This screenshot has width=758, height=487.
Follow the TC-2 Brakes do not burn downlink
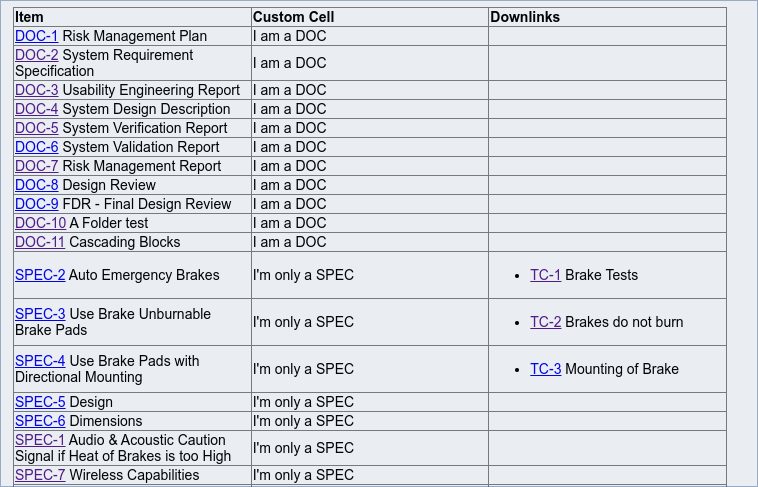click(545, 322)
